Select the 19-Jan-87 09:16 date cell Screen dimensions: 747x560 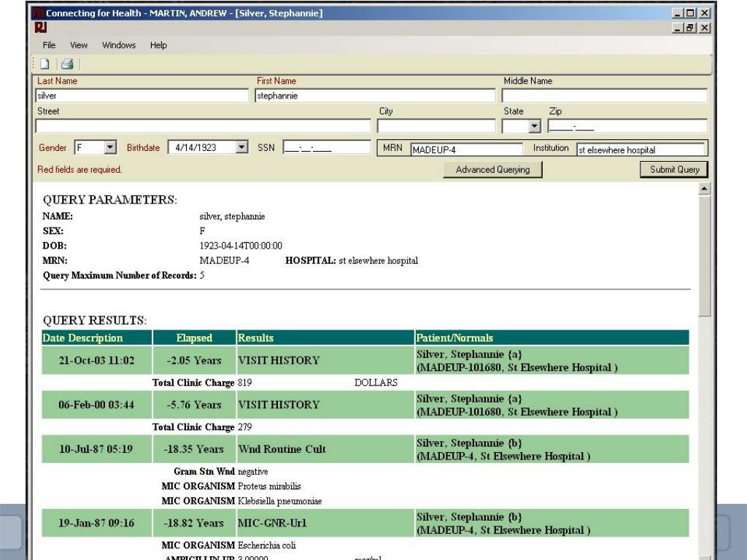[x=97, y=523]
